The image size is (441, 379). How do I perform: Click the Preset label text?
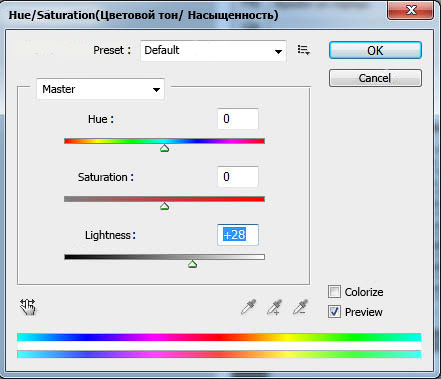click(112, 50)
